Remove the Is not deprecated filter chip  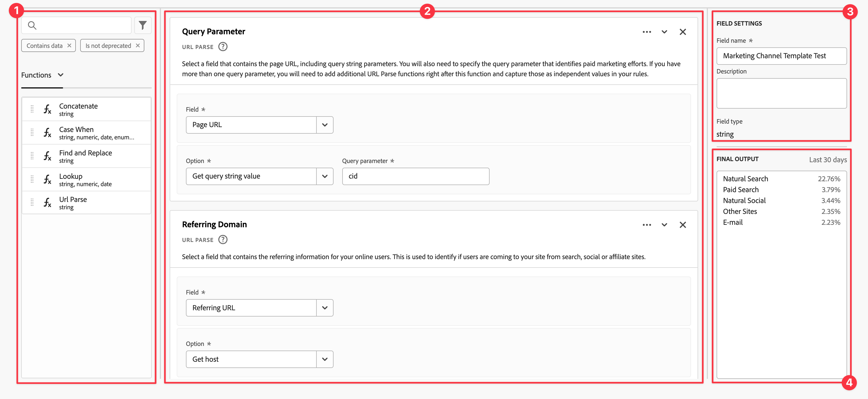(138, 45)
